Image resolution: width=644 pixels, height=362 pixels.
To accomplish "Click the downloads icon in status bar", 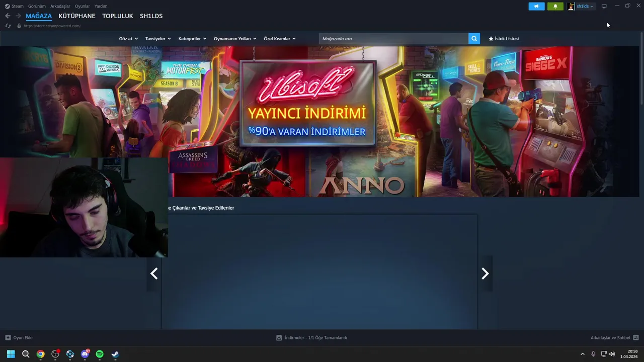I will 279,338.
